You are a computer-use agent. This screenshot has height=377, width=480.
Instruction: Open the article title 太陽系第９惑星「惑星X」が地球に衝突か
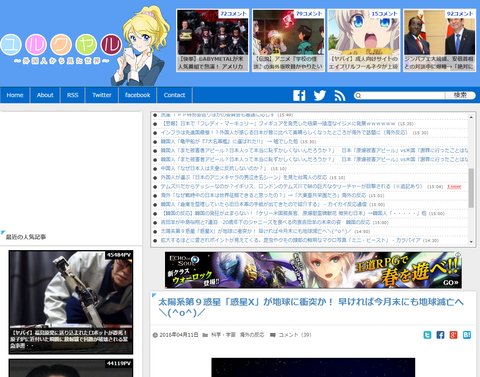(311, 307)
